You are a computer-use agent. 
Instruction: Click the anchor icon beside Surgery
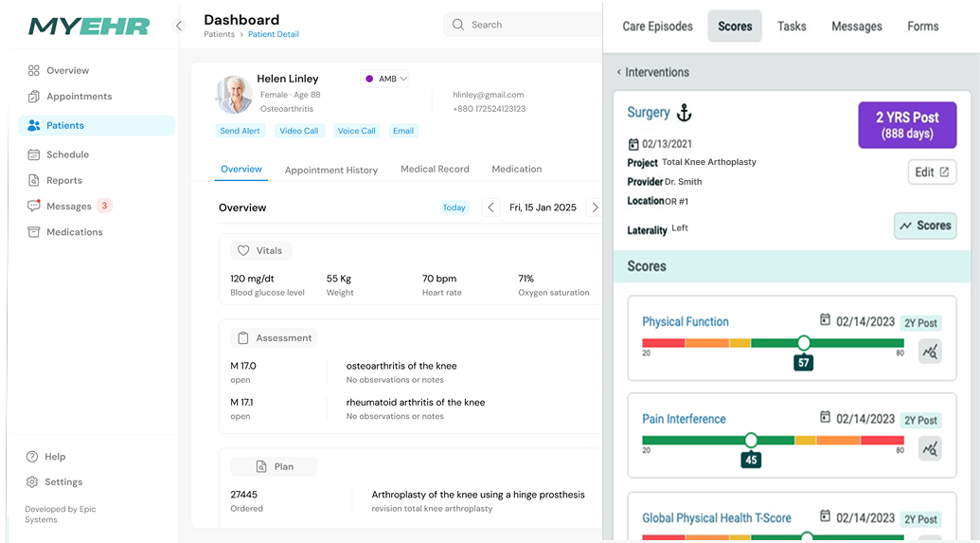pyautogui.click(x=685, y=113)
